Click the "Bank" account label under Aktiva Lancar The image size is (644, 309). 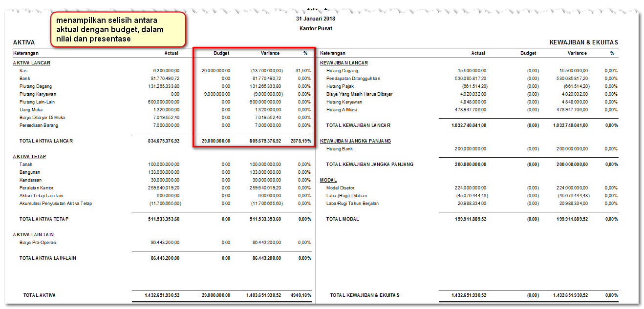click(25, 79)
